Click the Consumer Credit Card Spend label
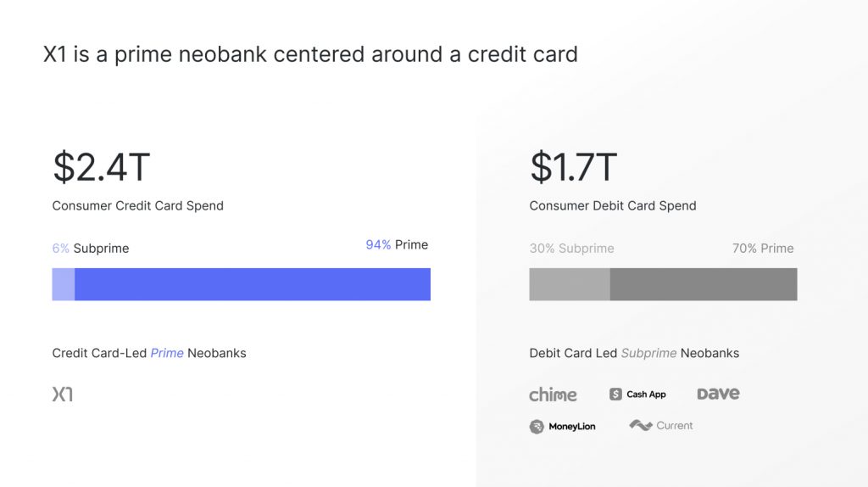Image resolution: width=868 pixels, height=487 pixels. click(x=138, y=205)
